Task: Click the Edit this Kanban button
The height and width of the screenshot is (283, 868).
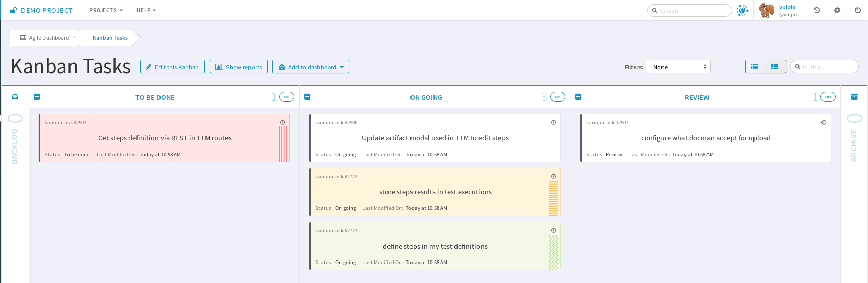Action: 172,67
